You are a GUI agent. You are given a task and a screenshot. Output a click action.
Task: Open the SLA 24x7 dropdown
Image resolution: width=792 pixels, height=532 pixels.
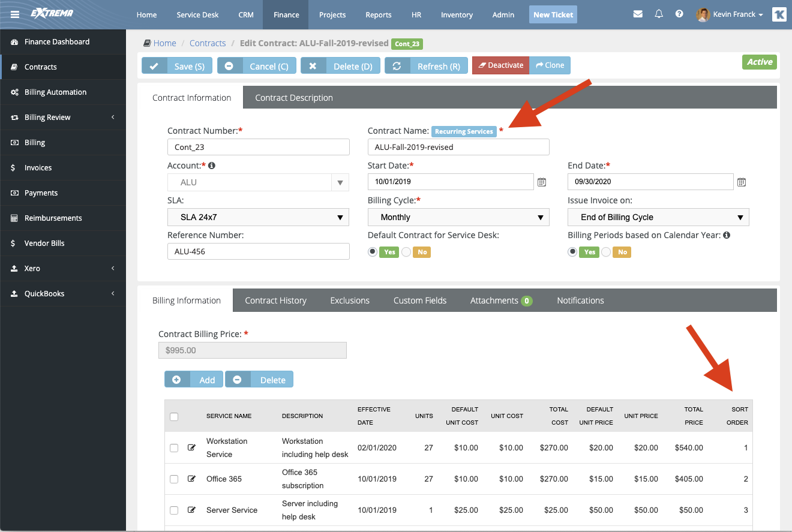(x=258, y=217)
